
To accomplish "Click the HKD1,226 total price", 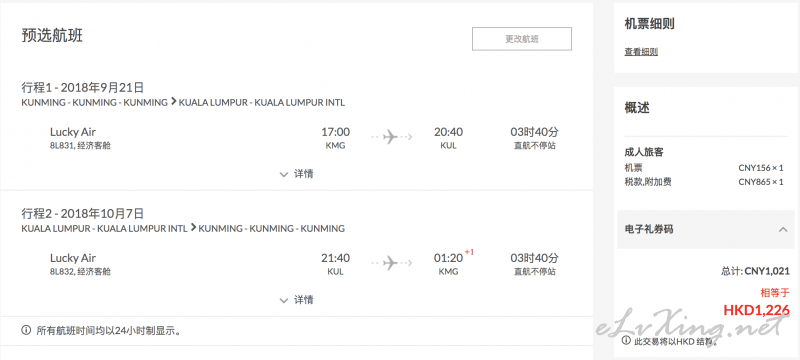I will [757, 310].
